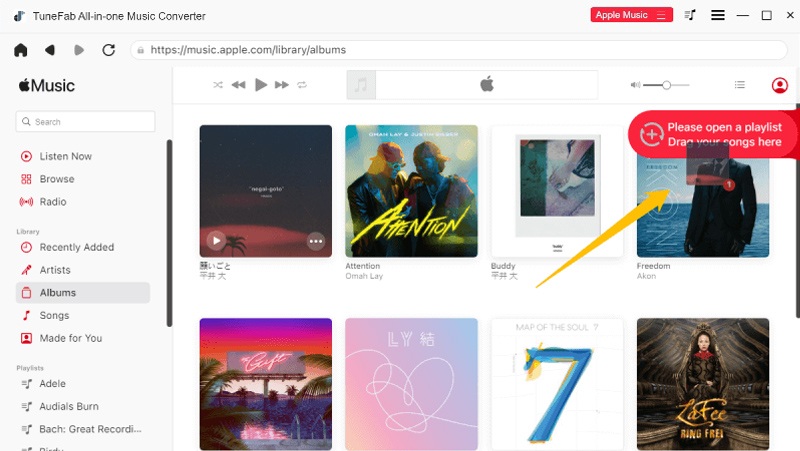Open the account profile icon

click(779, 85)
